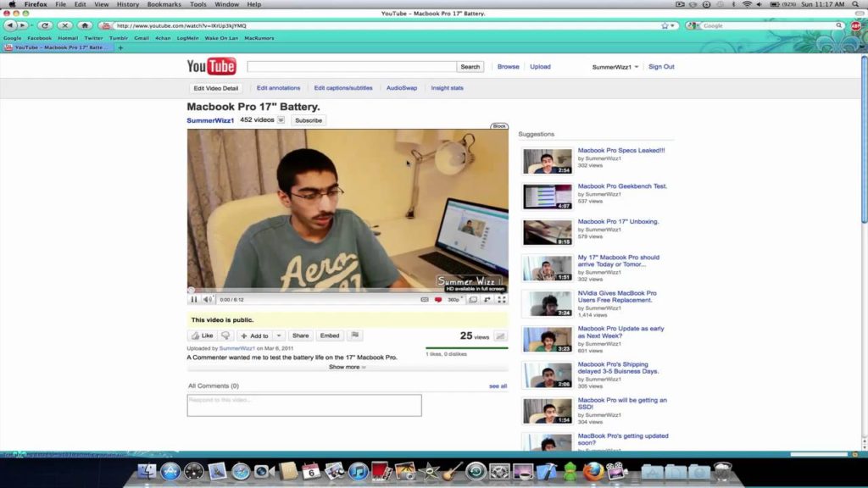Click the Embed button below the video
This screenshot has width=868, height=488.
pos(329,335)
